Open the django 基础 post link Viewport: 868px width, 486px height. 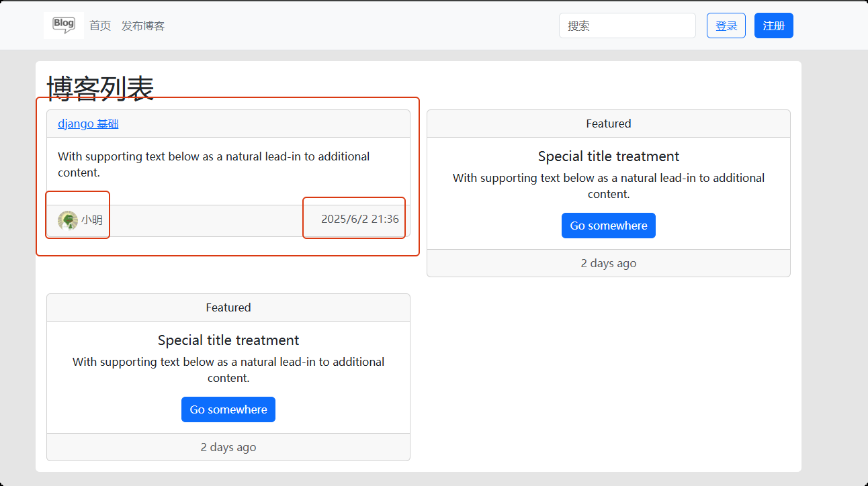click(88, 124)
